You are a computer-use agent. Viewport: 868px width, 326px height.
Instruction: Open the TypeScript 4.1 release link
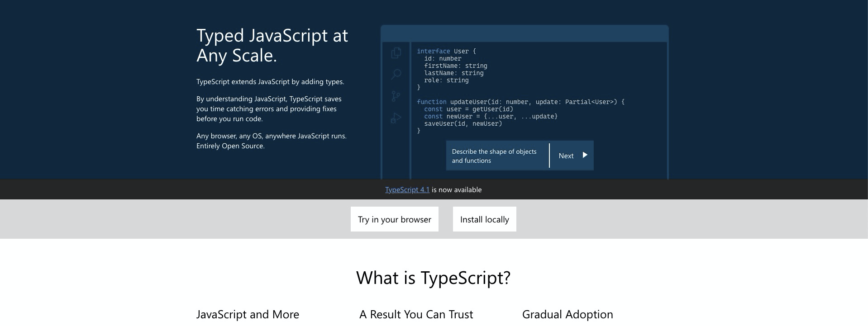coord(407,190)
